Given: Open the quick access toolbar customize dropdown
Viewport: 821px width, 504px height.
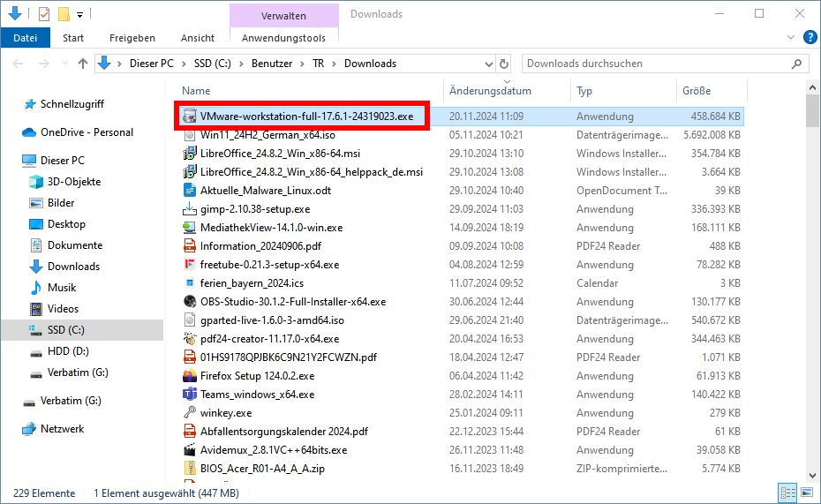Looking at the screenshot, I should [79, 15].
